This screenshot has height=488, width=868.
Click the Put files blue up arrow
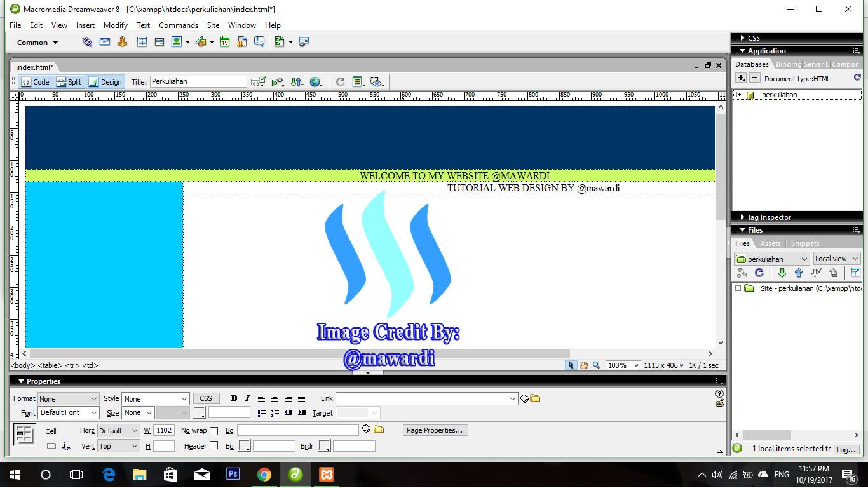pos(799,273)
